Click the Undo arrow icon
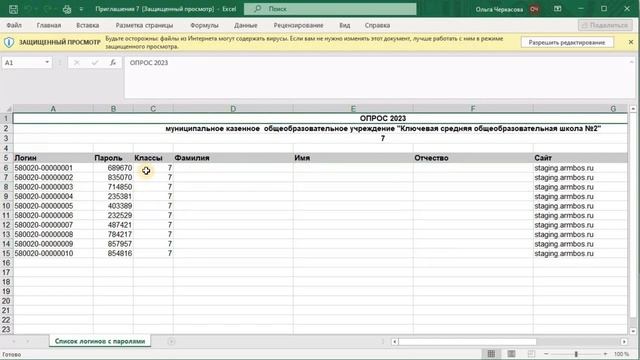This screenshot has height=360, width=640. pyautogui.click(x=28, y=9)
